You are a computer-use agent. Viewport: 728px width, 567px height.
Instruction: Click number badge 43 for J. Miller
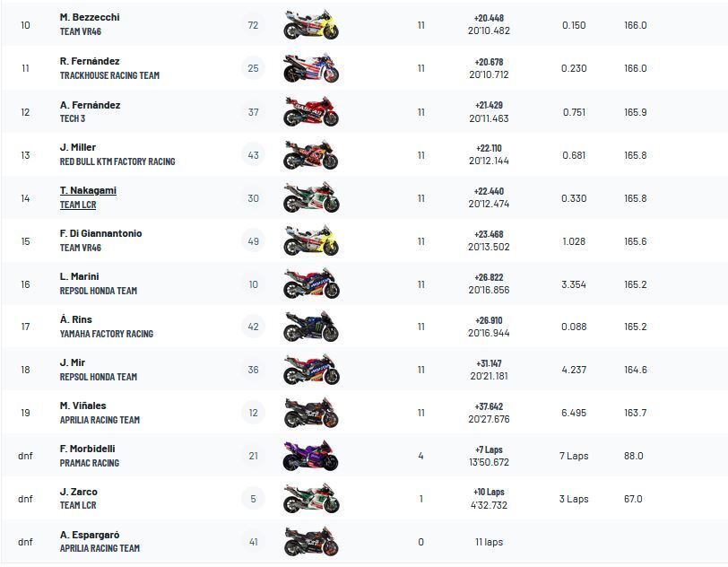coord(253,155)
